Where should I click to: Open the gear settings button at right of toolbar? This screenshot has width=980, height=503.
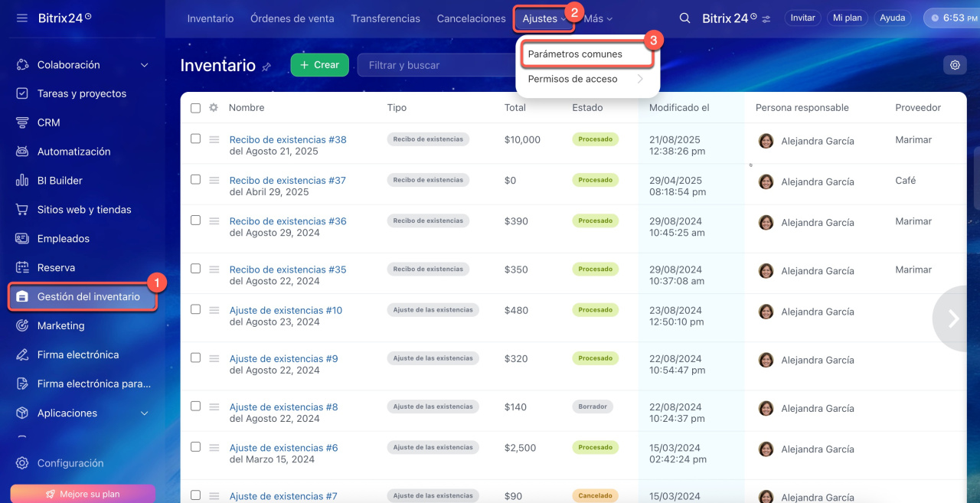point(955,65)
